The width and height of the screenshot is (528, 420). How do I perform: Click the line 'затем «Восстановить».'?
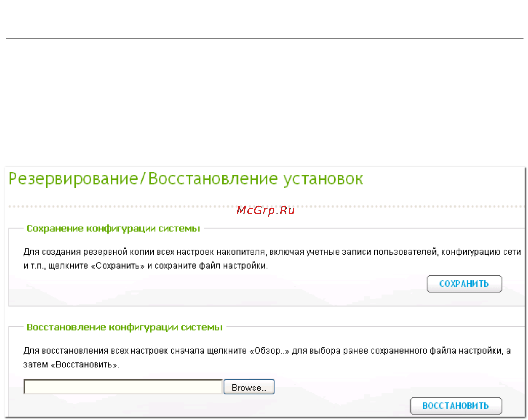[71, 364]
